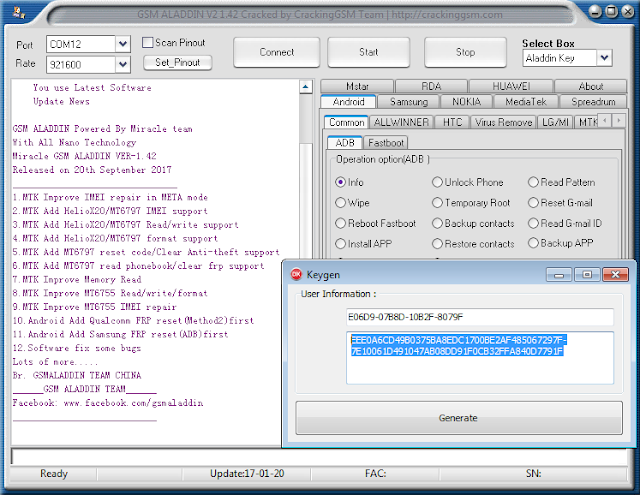Open the ADB tab

click(x=344, y=142)
